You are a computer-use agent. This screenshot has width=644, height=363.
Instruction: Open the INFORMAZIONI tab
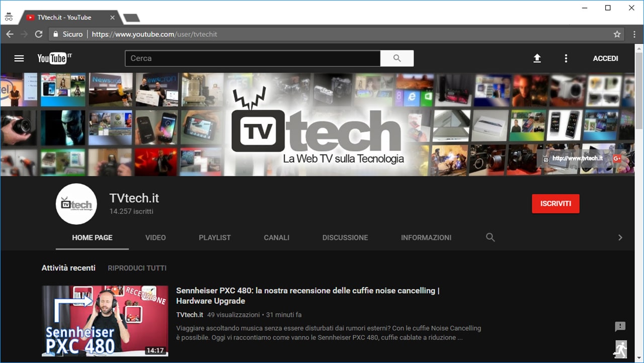[426, 238]
